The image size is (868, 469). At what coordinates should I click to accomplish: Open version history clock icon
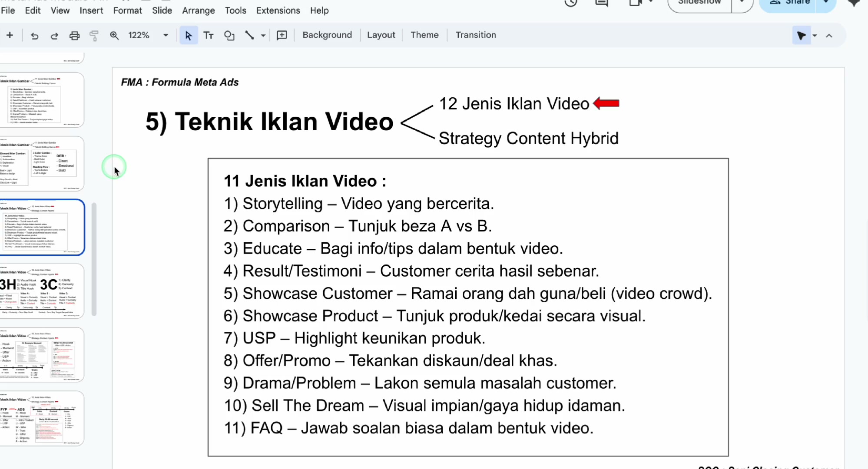(571, 3)
